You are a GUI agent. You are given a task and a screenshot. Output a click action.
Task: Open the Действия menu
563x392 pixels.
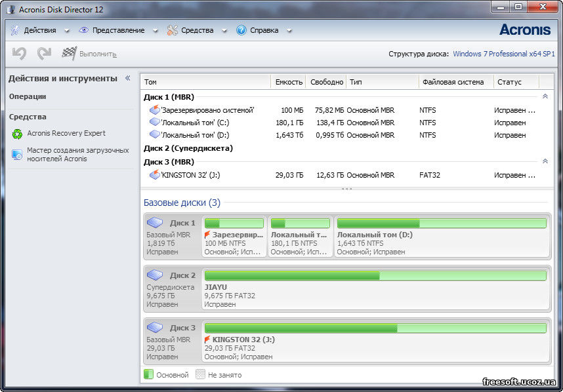[x=40, y=31]
